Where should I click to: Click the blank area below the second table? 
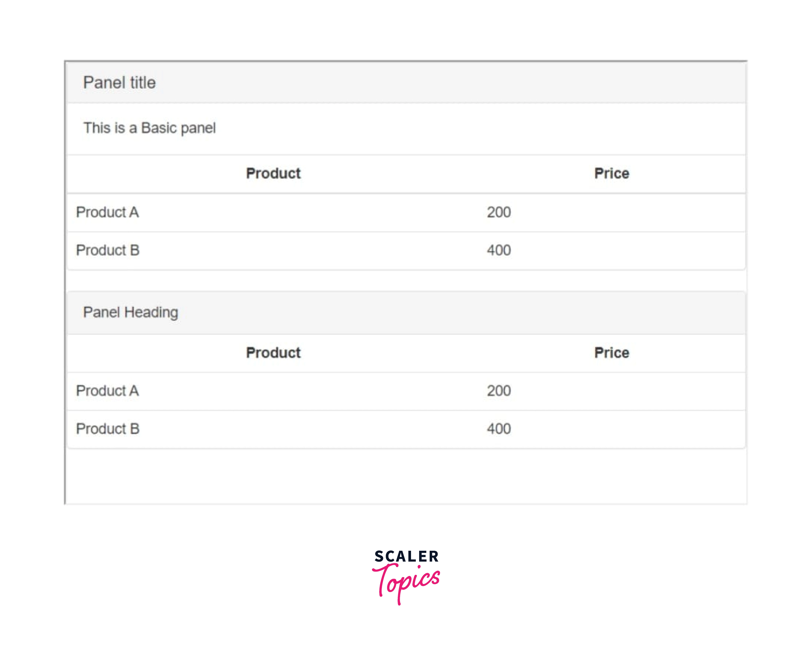406,476
